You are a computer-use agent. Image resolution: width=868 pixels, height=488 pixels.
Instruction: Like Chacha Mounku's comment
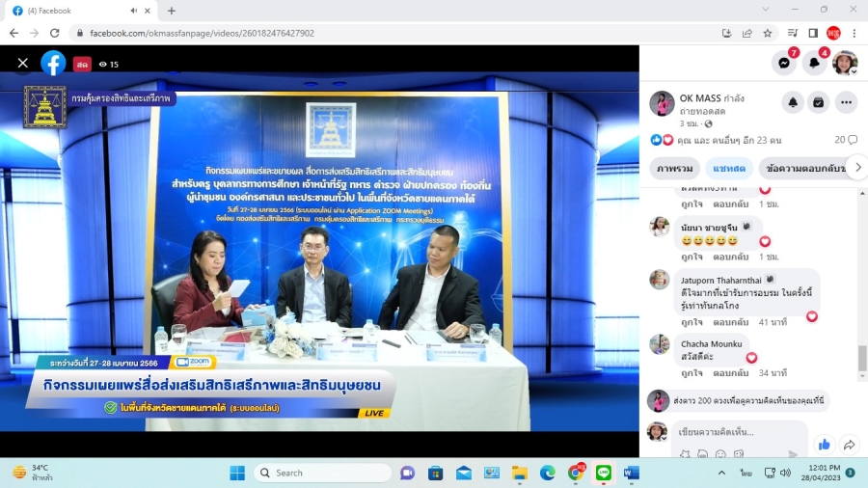coord(692,373)
